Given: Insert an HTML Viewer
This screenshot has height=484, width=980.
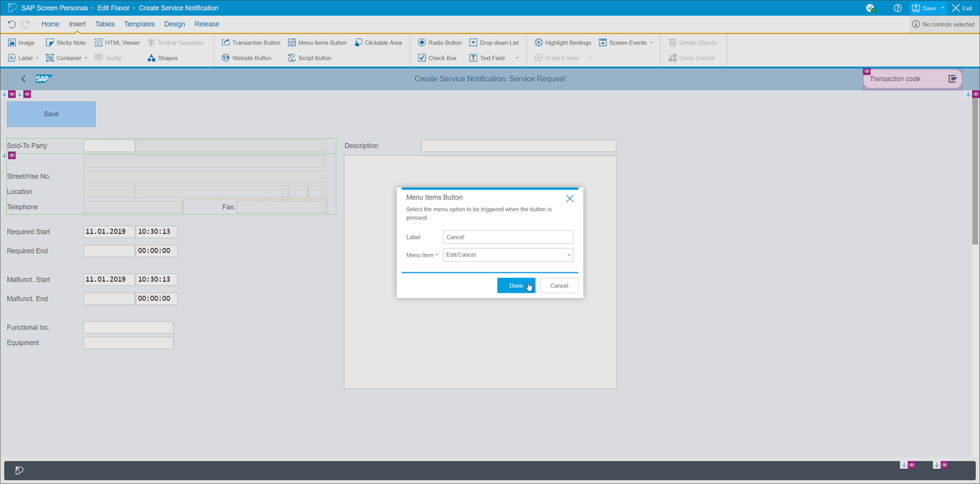Looking at the screenshot, I should (117, 42).
